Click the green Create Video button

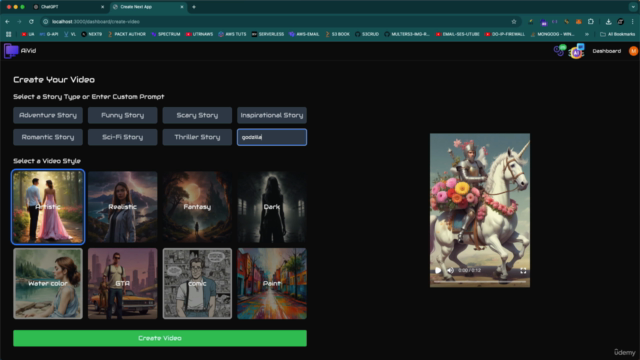click(x=160, y=338)
